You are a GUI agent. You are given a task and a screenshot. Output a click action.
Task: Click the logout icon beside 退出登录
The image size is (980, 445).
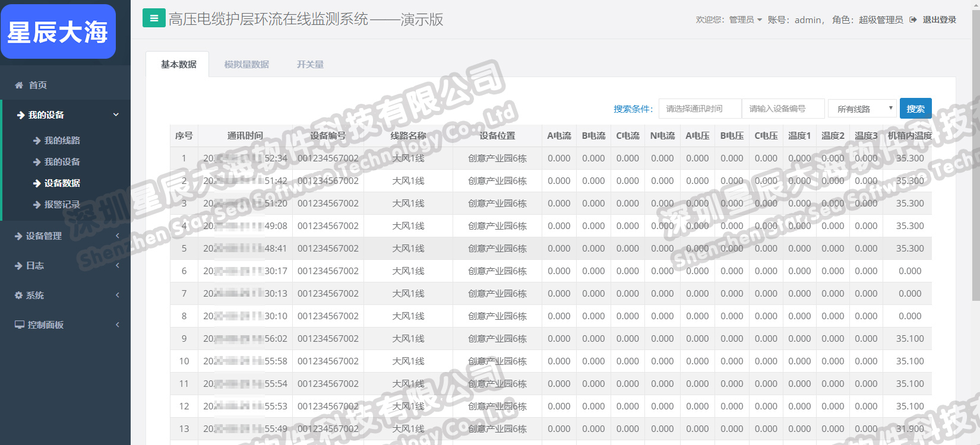pos(913,20)
